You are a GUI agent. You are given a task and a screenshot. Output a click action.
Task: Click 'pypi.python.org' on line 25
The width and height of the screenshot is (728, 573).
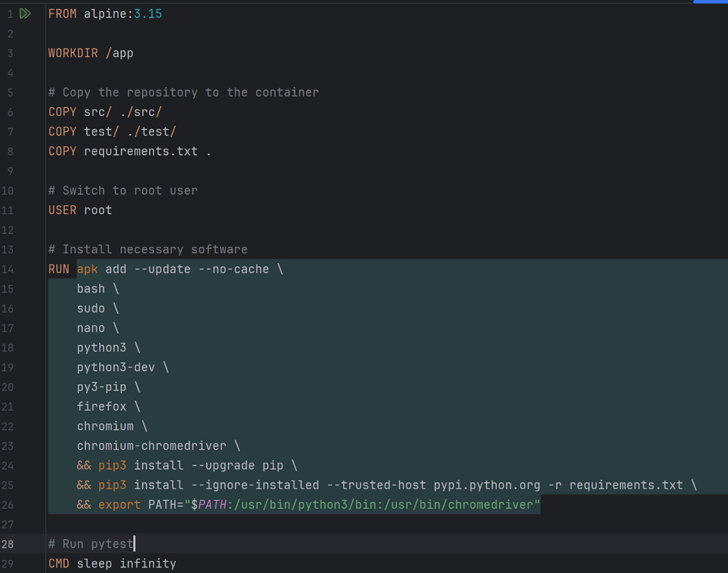click(487, 485)
